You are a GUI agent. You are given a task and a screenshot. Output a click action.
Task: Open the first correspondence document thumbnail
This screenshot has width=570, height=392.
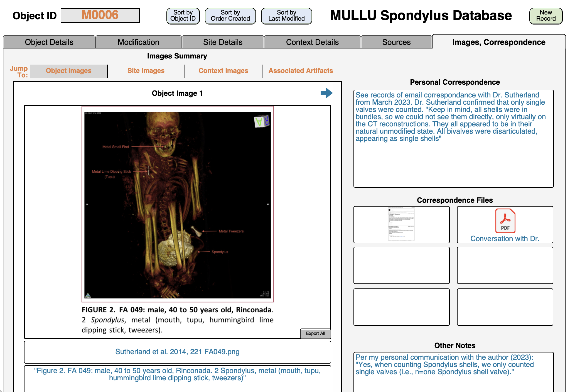click(x=401, y=224)
